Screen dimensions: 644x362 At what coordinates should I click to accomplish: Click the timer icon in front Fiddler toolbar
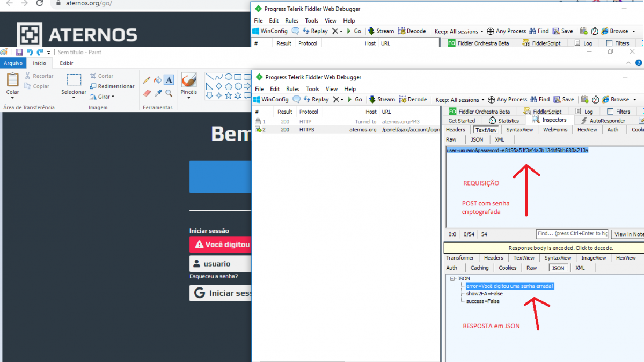pyautogui.click(x=596, y=99)
